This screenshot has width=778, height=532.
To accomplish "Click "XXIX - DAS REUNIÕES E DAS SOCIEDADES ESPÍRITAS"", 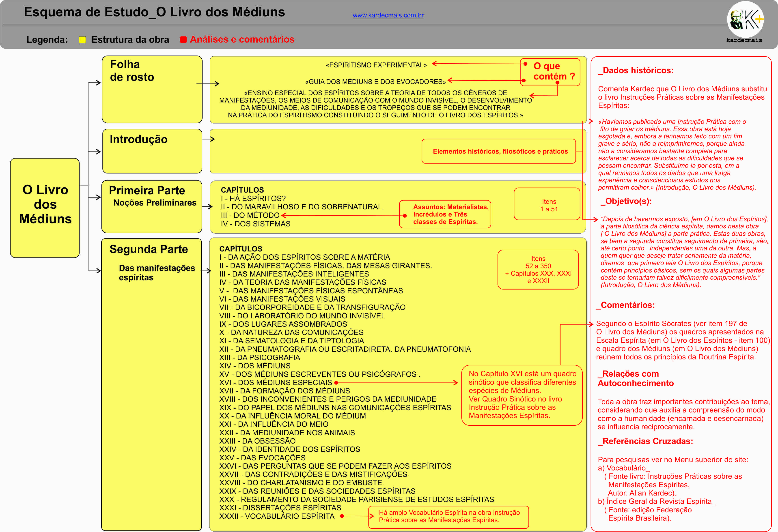I will (x=317, y=491).
